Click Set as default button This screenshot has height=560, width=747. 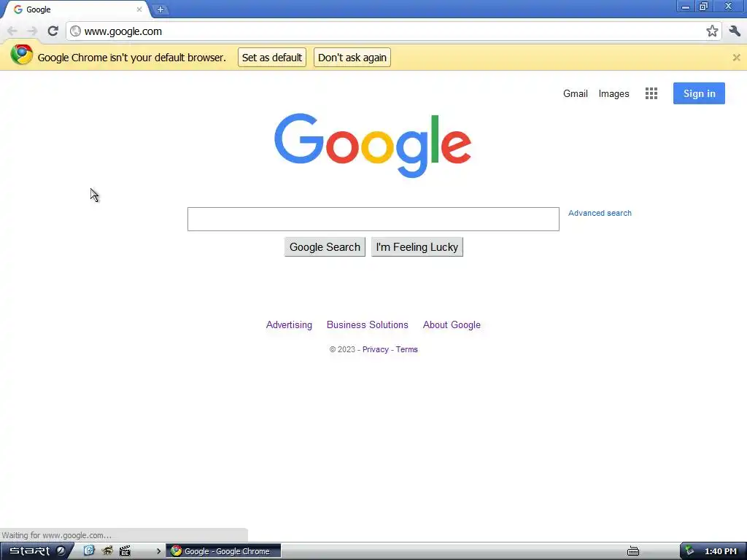[272, 58]
